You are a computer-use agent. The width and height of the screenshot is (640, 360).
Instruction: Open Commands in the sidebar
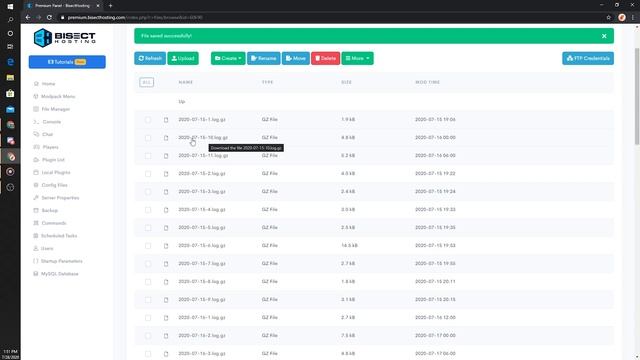pyautogui.click(x=50, y=223)
